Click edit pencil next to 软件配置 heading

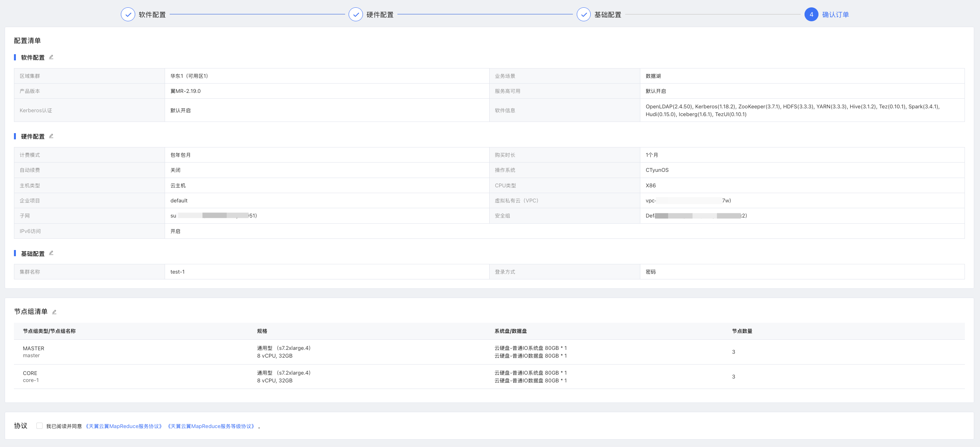tap(51, 57)
